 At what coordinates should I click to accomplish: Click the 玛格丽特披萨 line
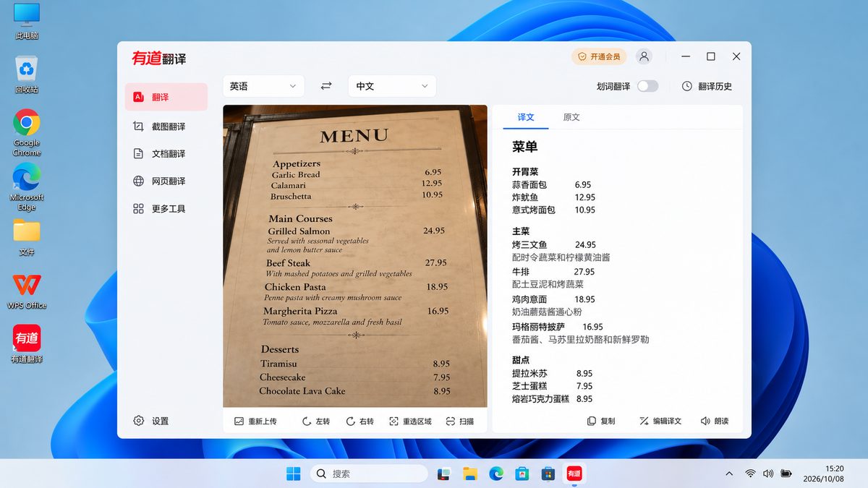(x=558, y=327)
